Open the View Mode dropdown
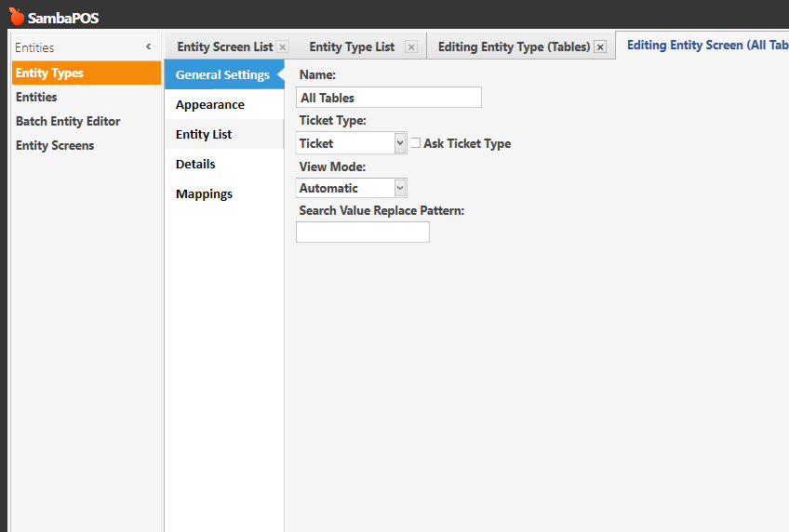The height and width of the screenshot is (532, 789). click(x=400, y=188)
